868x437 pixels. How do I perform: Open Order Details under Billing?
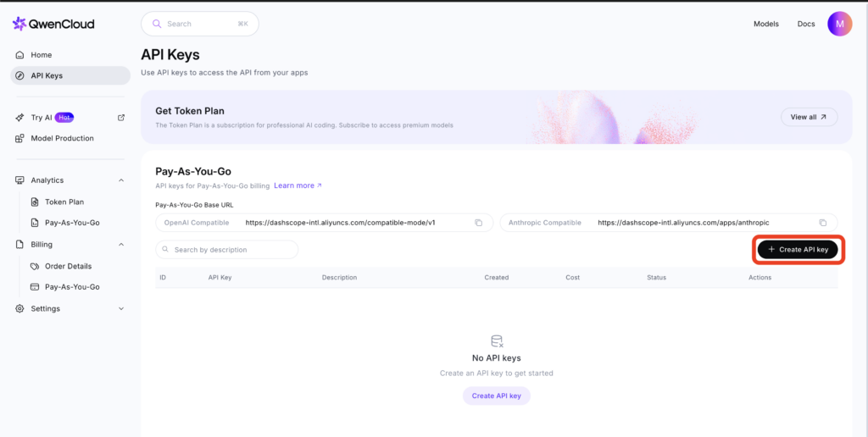click(x=68, y=266)
